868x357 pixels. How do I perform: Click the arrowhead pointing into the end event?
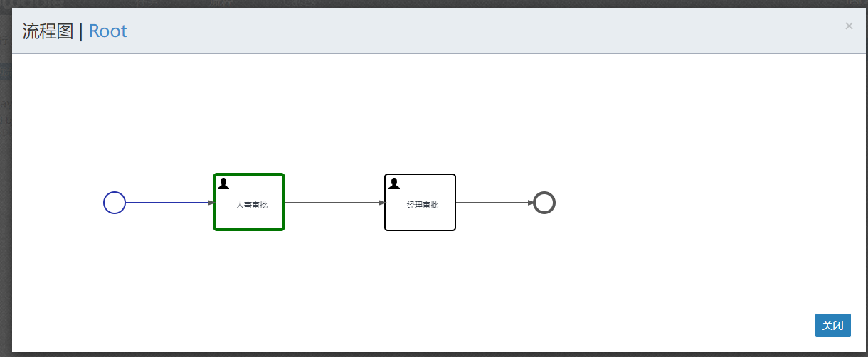(531, 203)
